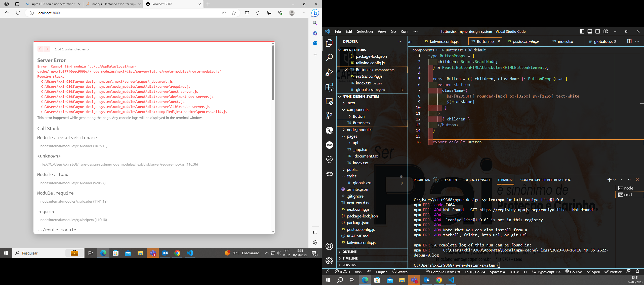Switch to globals.css editor tab
644x285 pixels.
tap(604, 41)
